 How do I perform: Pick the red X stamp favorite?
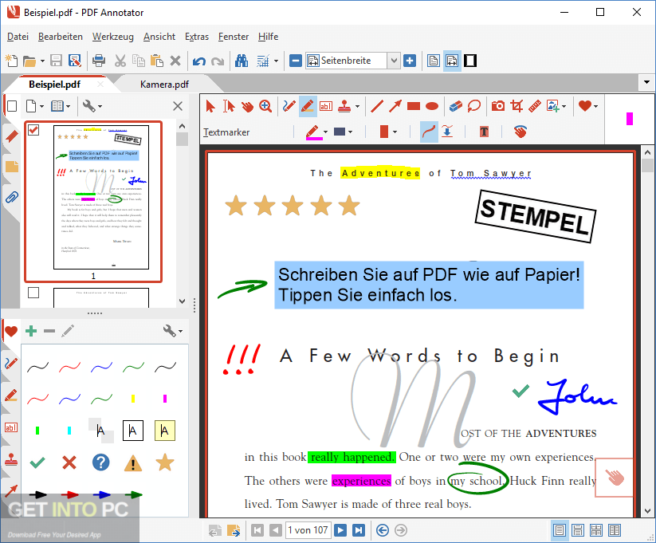pyautogui.click(x=69, y=462)
